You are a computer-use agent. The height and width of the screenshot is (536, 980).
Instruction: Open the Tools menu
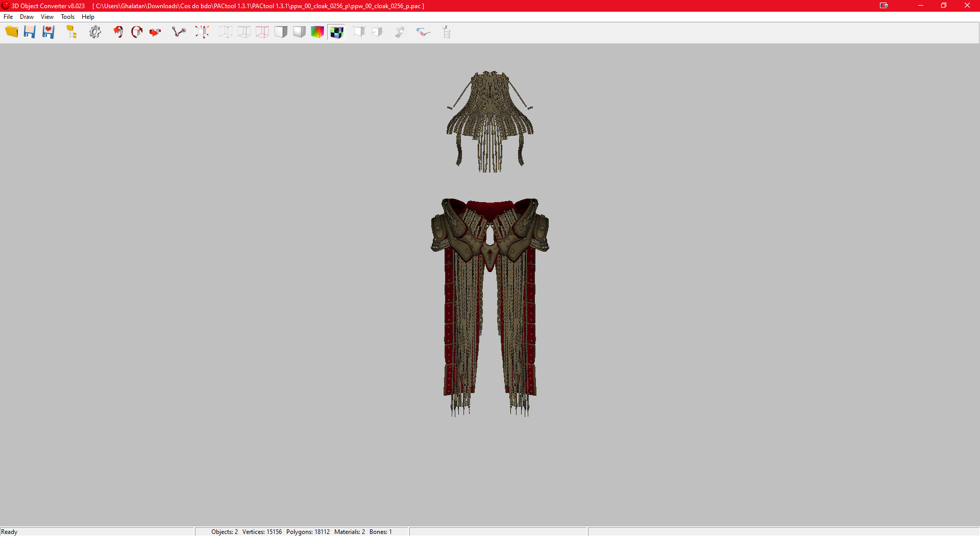[x=67, y=17]
